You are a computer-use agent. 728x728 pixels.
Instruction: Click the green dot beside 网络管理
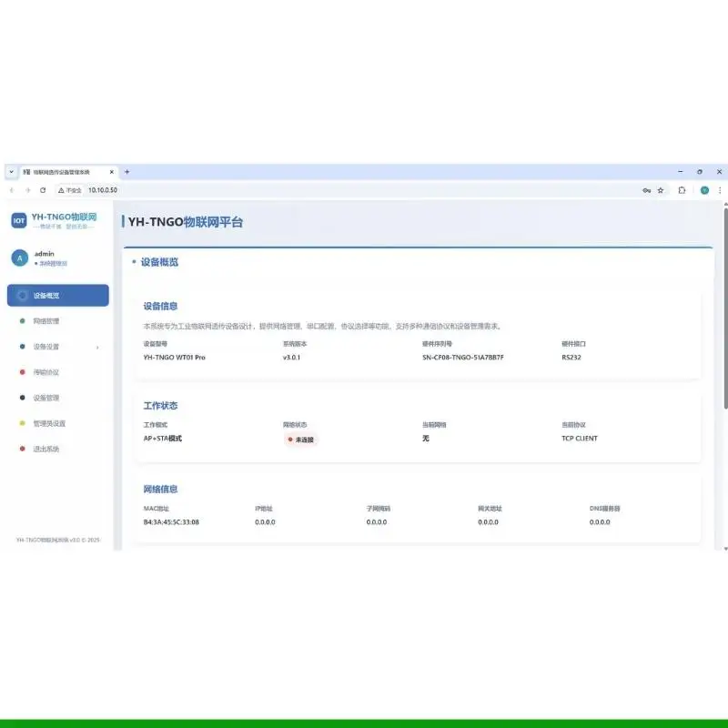click(x=22, y=321)
